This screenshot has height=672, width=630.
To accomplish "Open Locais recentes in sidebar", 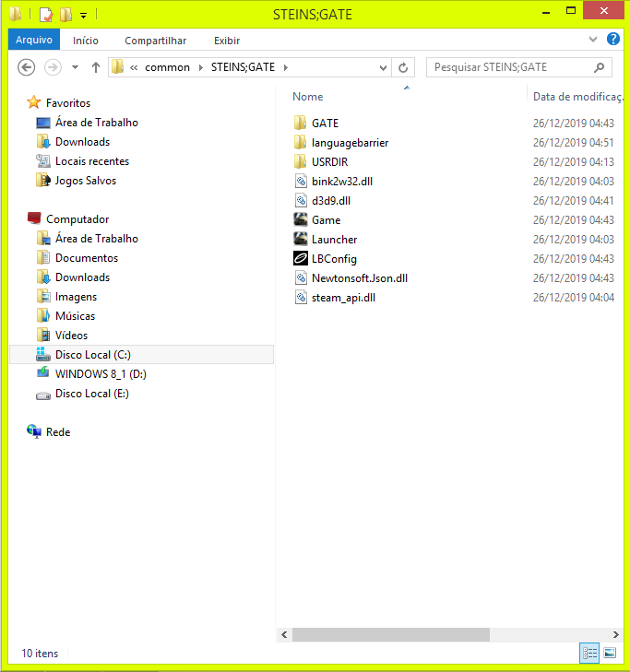I will click(x=92, y=160).
